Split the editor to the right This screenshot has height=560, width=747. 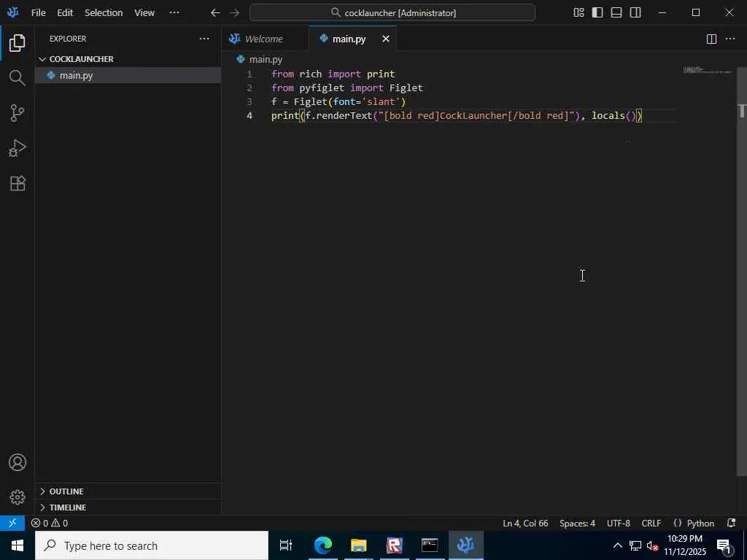(711, 39)
